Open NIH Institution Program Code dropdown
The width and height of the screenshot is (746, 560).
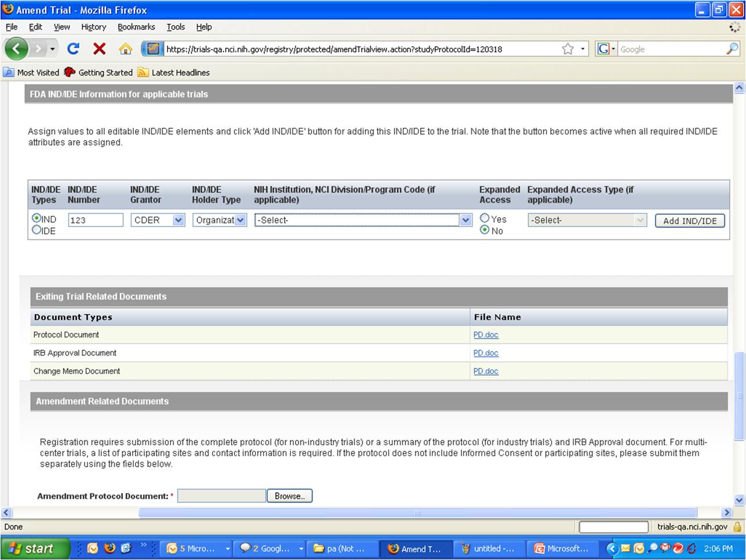(363, 220)
